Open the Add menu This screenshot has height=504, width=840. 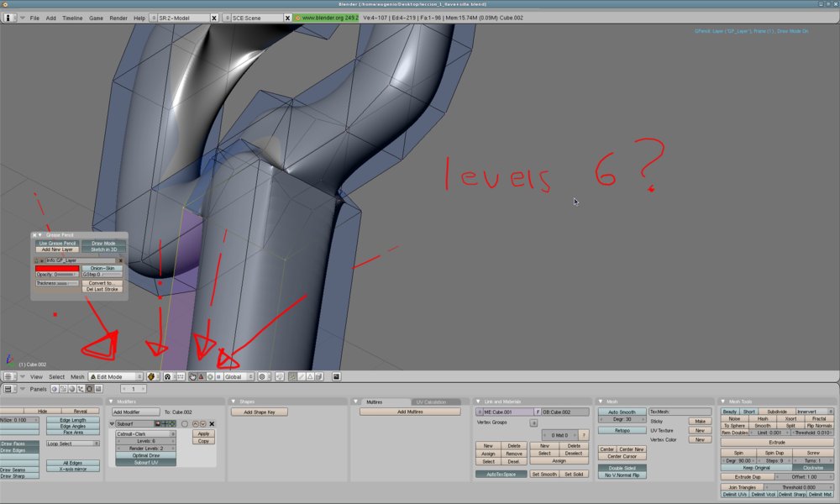click(51, 18)
